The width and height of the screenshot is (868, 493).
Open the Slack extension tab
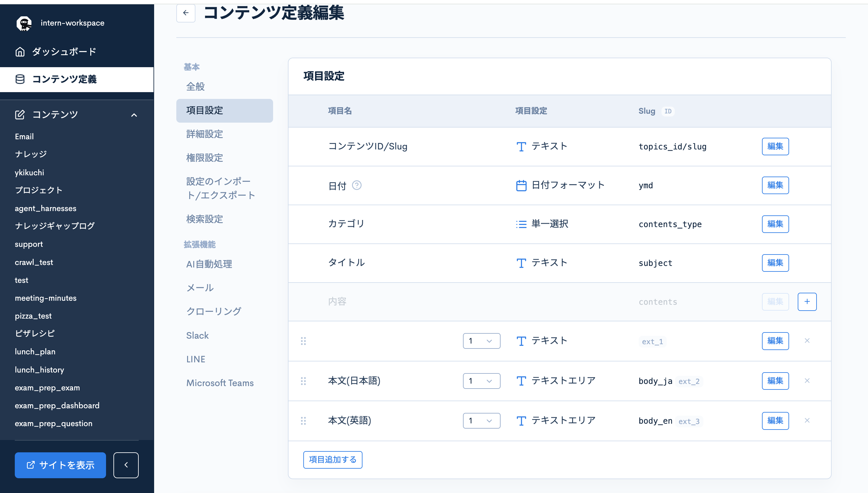point(224,336)
